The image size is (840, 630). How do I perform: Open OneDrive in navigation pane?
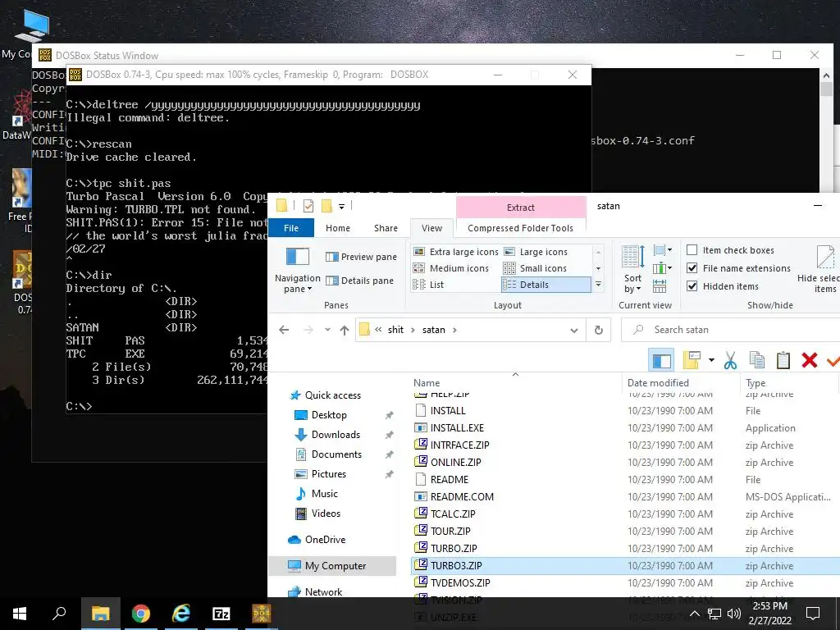[x=325, y=540]
